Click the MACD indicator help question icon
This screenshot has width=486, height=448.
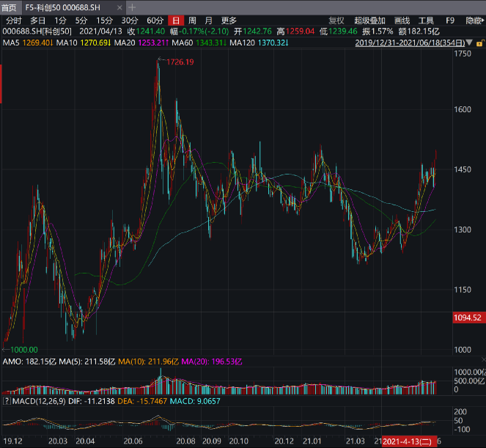(7, 401)
